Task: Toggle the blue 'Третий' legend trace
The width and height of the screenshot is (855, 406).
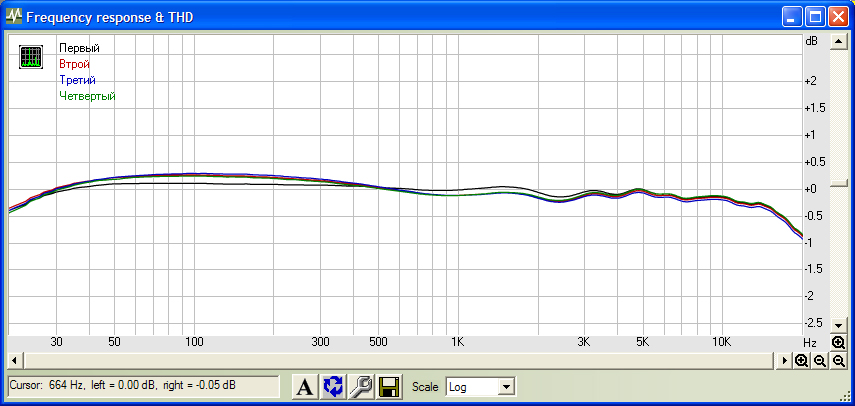Action: click(77, 80)
